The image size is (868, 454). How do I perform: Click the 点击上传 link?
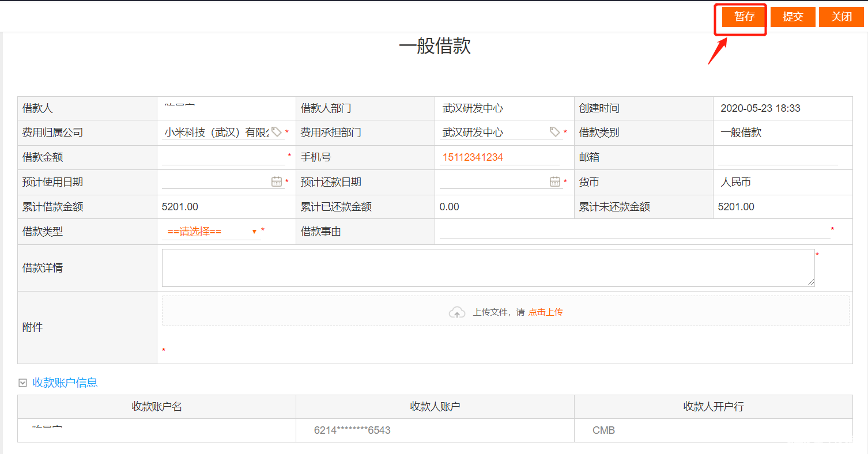point(545,312)
